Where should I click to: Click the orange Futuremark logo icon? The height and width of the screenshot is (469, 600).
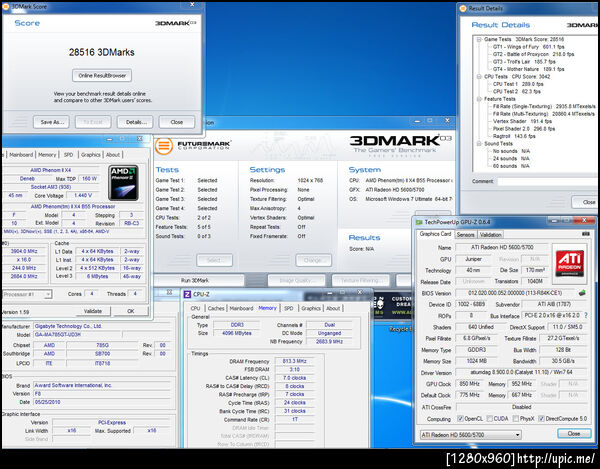click(x=164, y=146)
